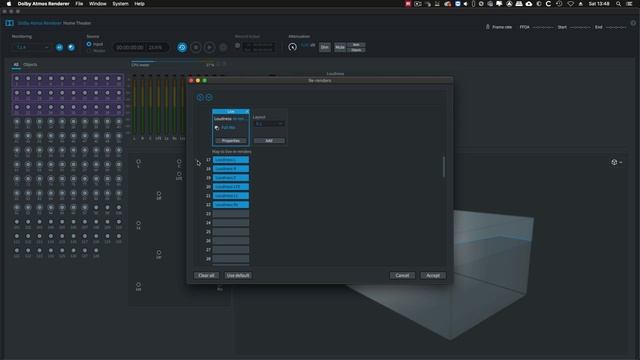Screen dimensions: 640x360
Task: Switch to the Objects tab
Action: coord(30,64)
